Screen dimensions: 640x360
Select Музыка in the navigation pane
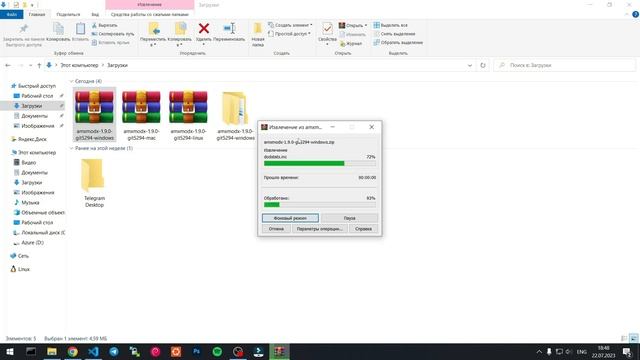[x=30, y=202]
